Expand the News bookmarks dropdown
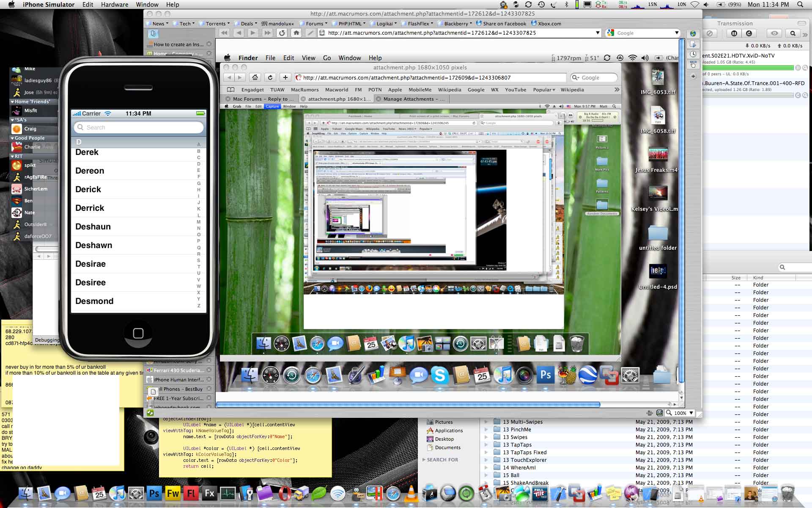 pyautogui.click(x=157, y=24)
